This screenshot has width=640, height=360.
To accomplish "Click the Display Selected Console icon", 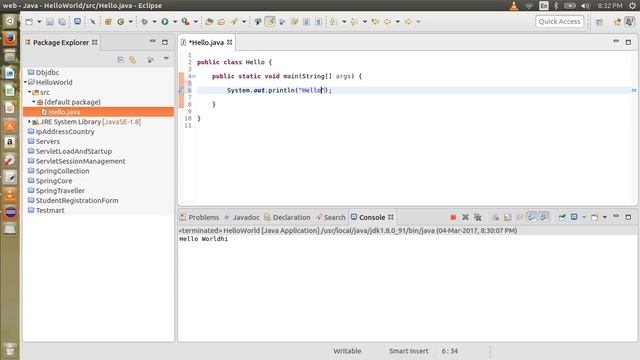I will pyautogui.click(x=574, y=217).
